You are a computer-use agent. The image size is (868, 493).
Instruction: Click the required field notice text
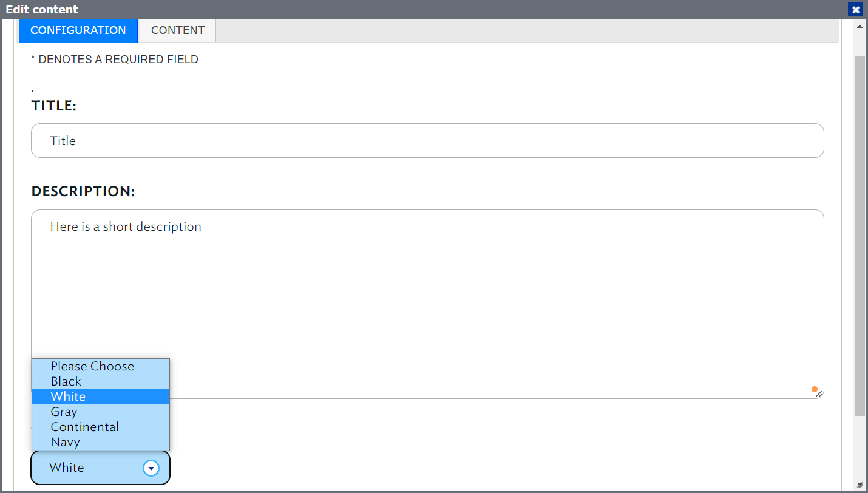pos(115,59)
